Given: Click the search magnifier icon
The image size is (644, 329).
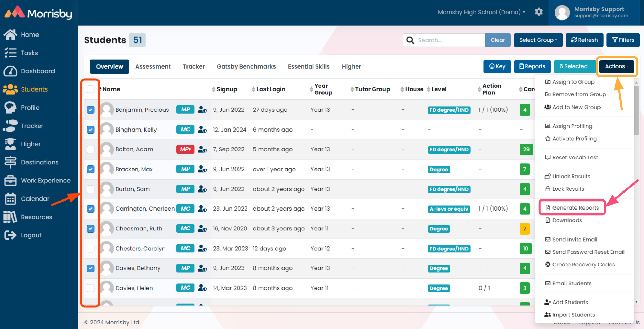Looking at the screenshot, I should tap(410, 40).
